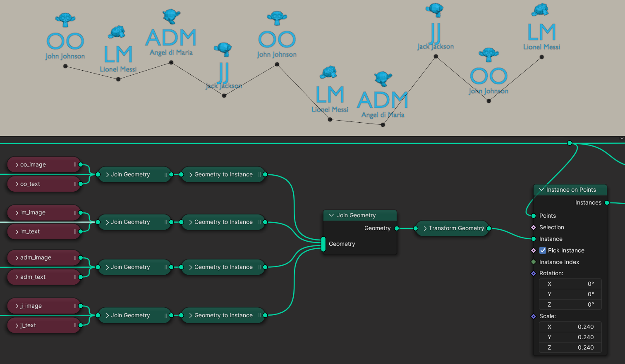Screen dimensions: 625x364
Task: Click the Scale Y 0.240 field
Action: [x=570, y=337]
